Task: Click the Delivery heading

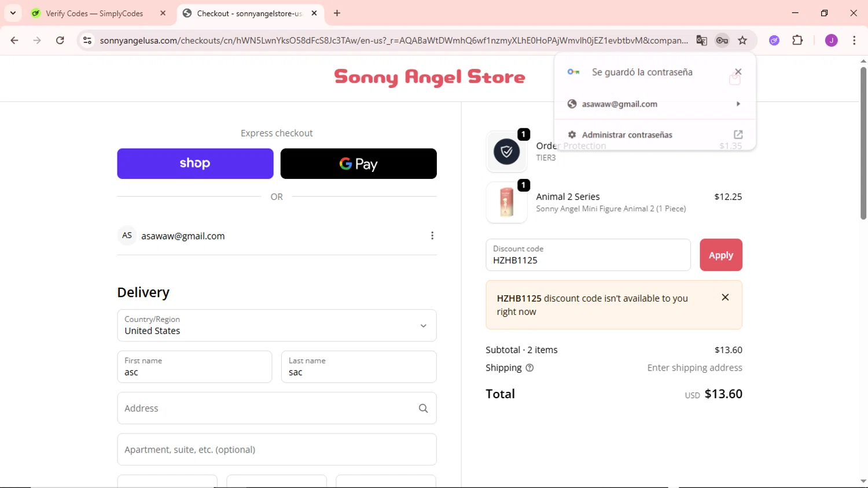Action: click(x=143, y=292)
